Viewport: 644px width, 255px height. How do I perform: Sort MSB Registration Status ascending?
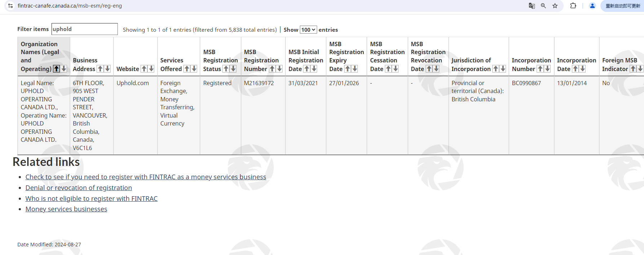point(226,69)
